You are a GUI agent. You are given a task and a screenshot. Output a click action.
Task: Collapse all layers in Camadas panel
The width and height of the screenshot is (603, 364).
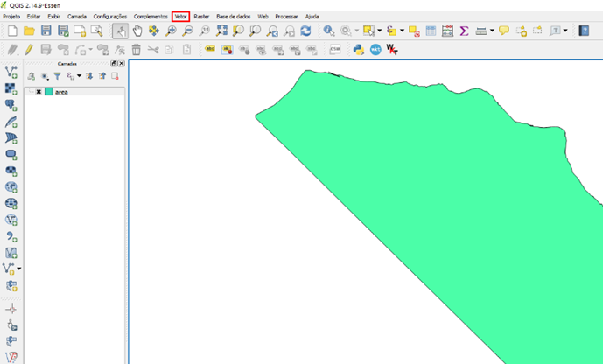coord(102,76)
